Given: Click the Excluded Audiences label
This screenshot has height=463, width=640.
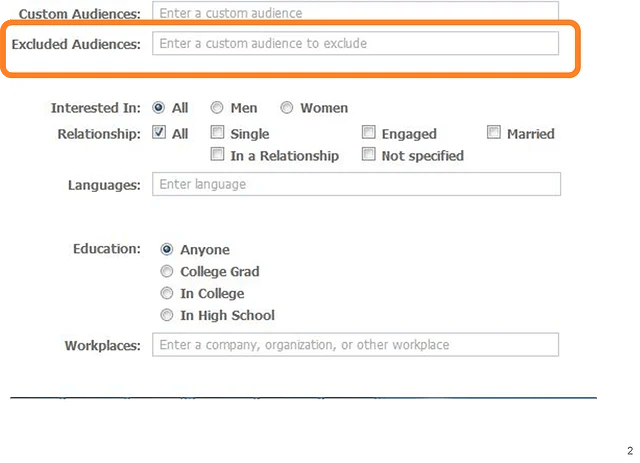Looking at the screenshot, I should (76, 44).
